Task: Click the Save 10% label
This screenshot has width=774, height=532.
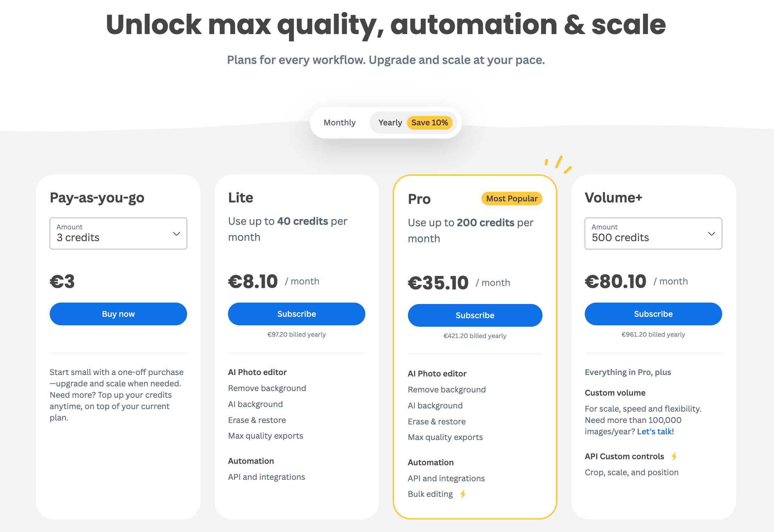Action: coord(430,122)
